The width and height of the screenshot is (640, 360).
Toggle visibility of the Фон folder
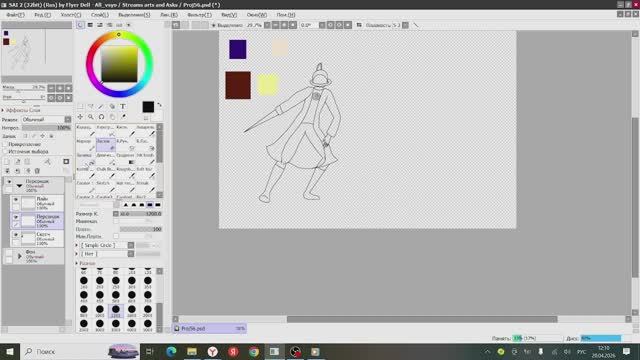(x=9, y=253)
